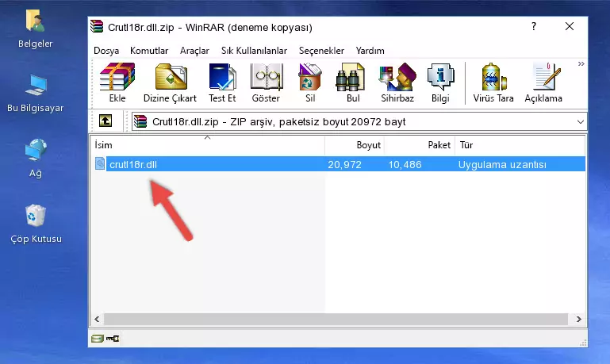Click the help question mark button
Screen dimensions: 610x364
tap(534, 26)
